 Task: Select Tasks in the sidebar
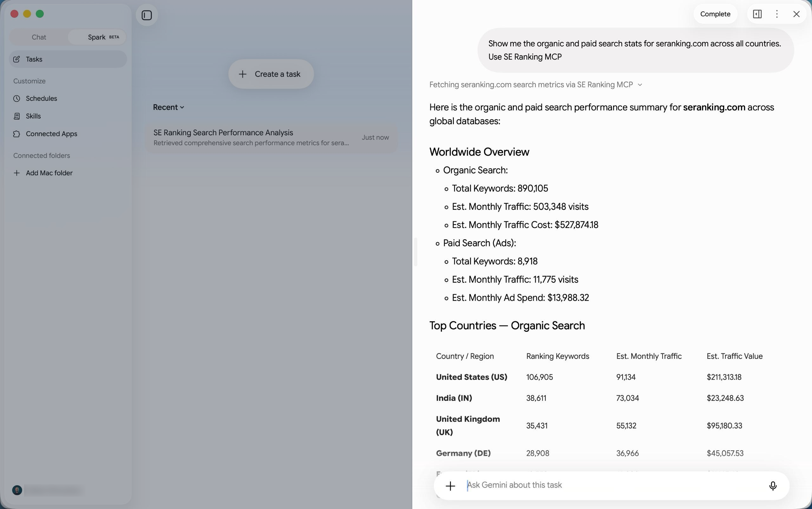[x=68, y=59]
